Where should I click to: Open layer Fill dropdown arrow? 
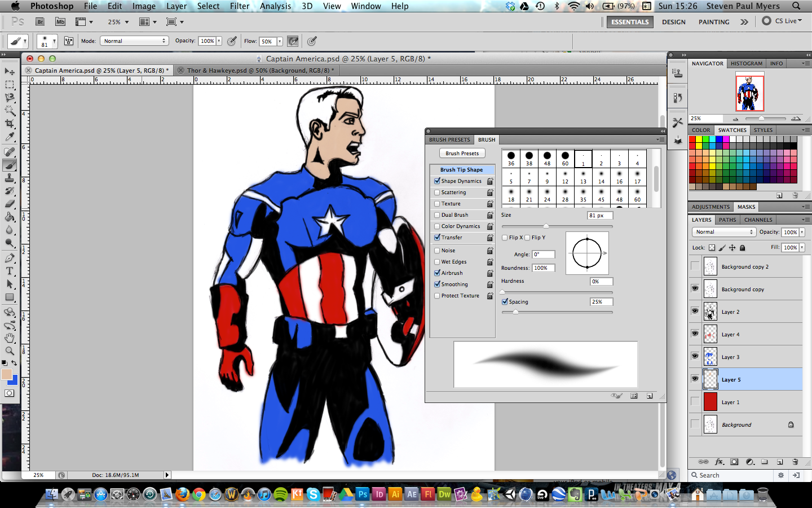pyautogui.click(x=802, y=248)
